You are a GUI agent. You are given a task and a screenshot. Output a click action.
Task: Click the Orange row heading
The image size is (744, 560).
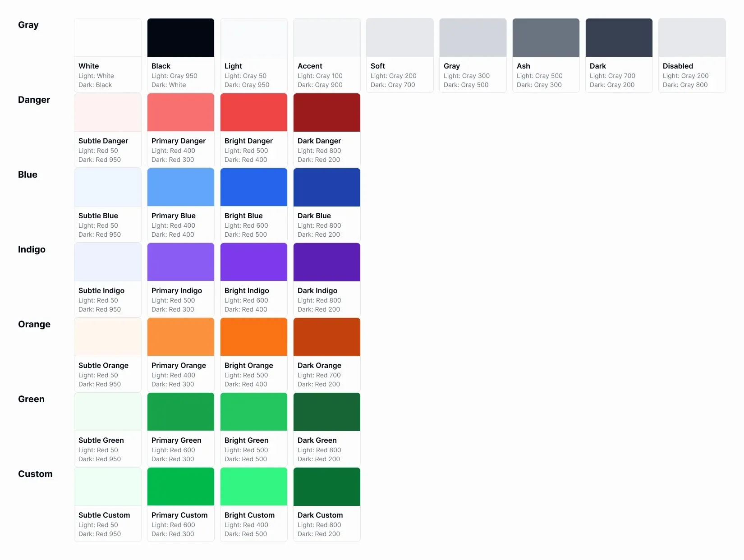point(34,324)
